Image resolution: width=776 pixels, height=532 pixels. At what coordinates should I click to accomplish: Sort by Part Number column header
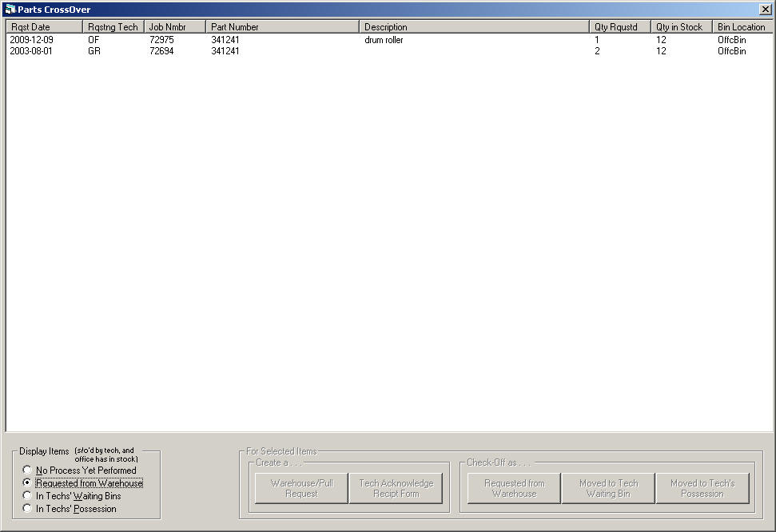click(282, 27)
